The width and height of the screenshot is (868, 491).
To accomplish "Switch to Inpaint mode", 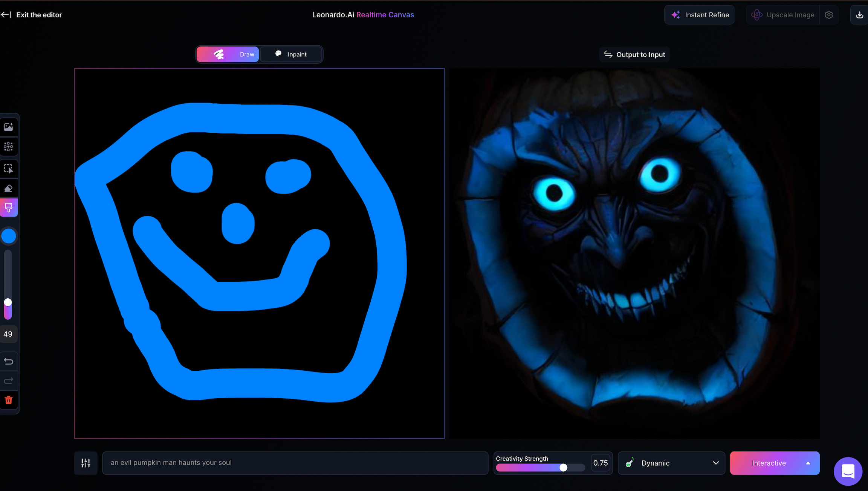I will (x=291, y=54).
